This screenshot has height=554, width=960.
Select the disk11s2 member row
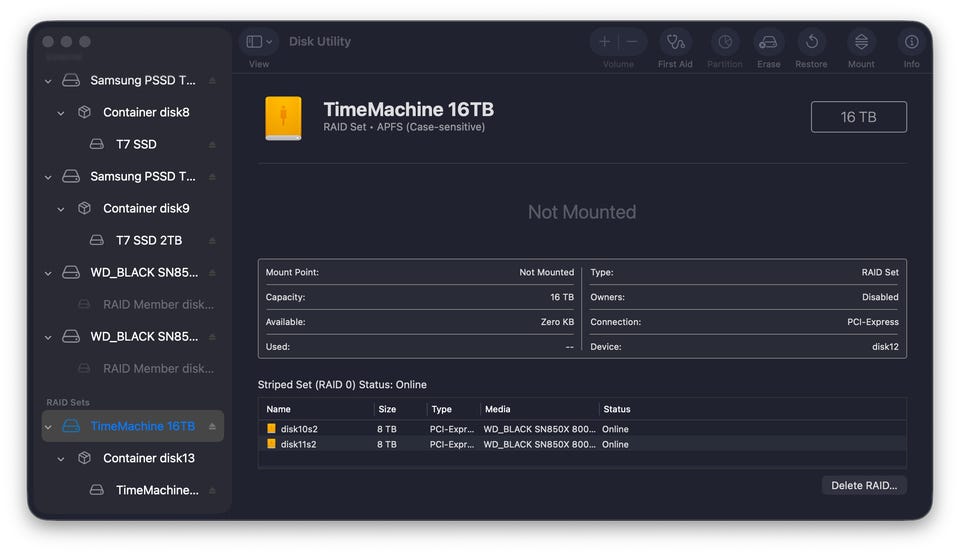point(582,444)
